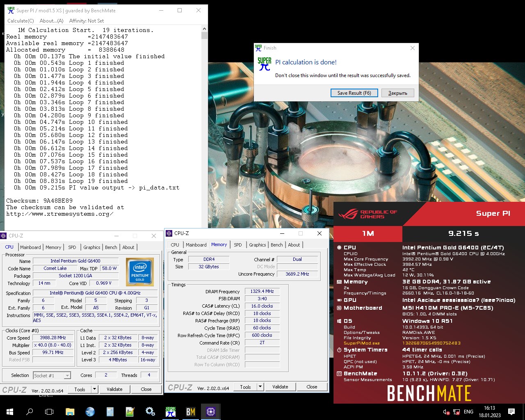
Task: Click Close button in CPU-Z Memory window
Action: click(312, 386)
